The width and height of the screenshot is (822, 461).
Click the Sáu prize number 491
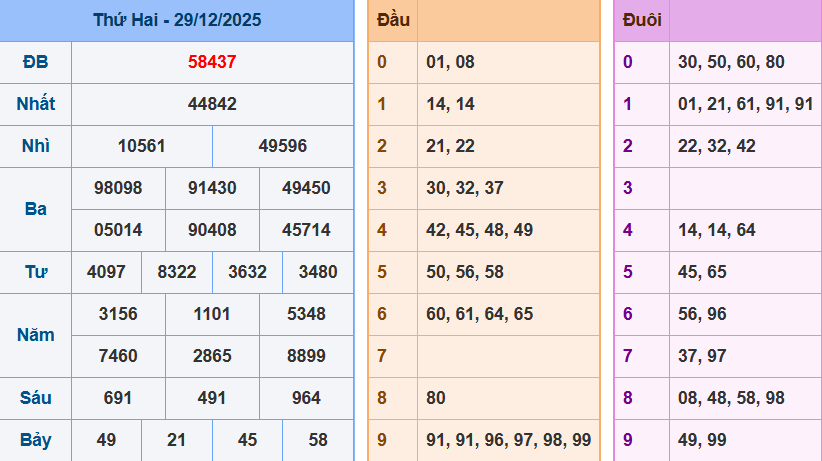point(212,398)
